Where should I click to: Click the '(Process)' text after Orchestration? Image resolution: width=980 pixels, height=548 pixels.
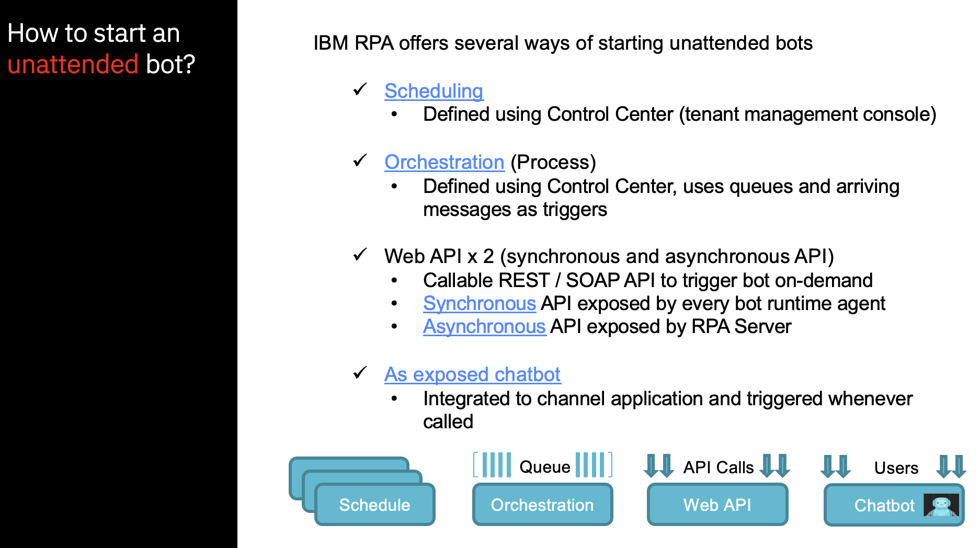[x=553, y=162]
